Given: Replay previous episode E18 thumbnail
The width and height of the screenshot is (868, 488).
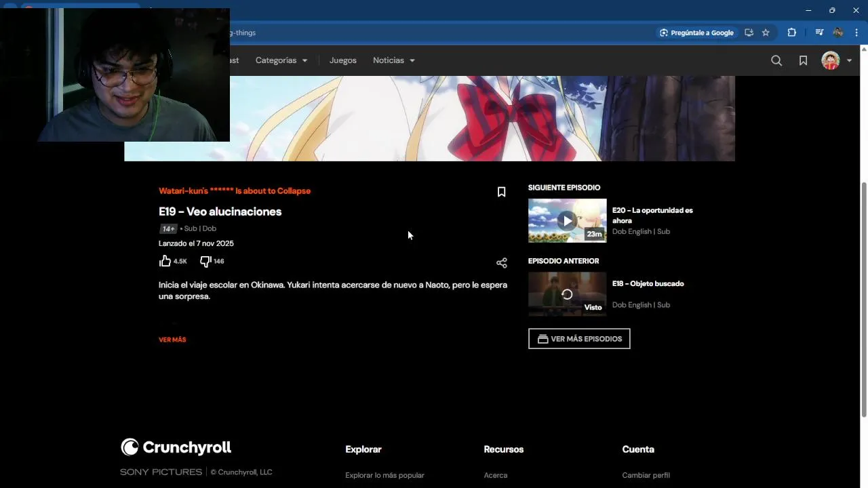Looking at the screenshot, I should (567, 293).
